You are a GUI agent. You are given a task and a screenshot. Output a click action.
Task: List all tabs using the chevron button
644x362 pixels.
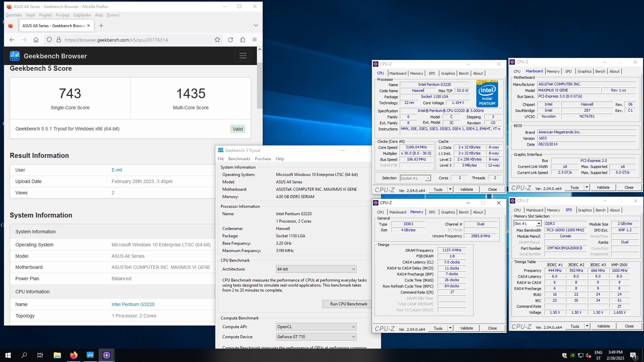[256, 25]
